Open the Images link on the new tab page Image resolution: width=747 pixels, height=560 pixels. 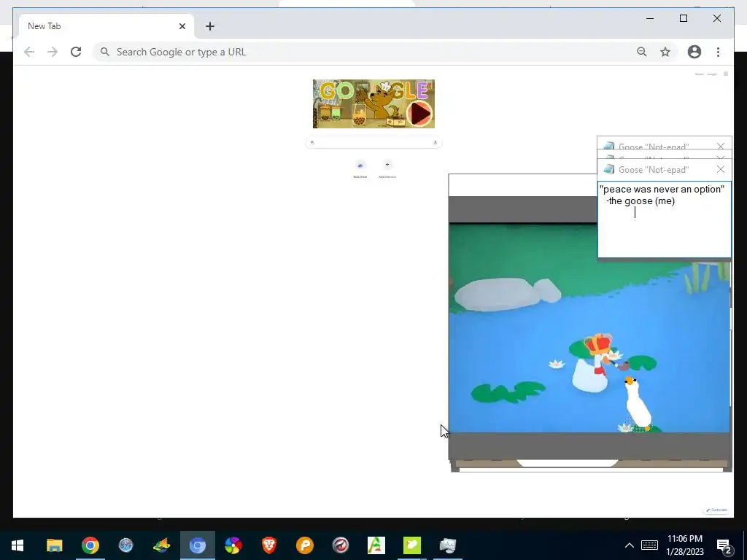(x=712, y=74)
